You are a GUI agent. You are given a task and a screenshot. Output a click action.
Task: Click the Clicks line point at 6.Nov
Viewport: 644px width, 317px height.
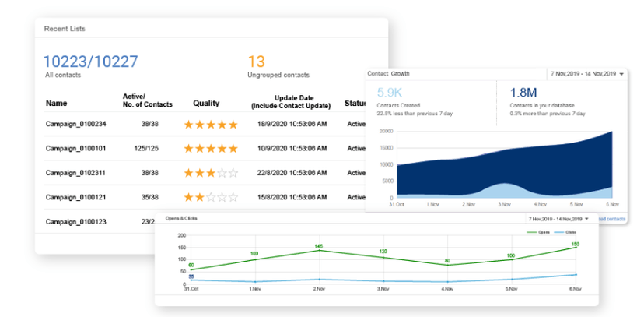point(576,275)
